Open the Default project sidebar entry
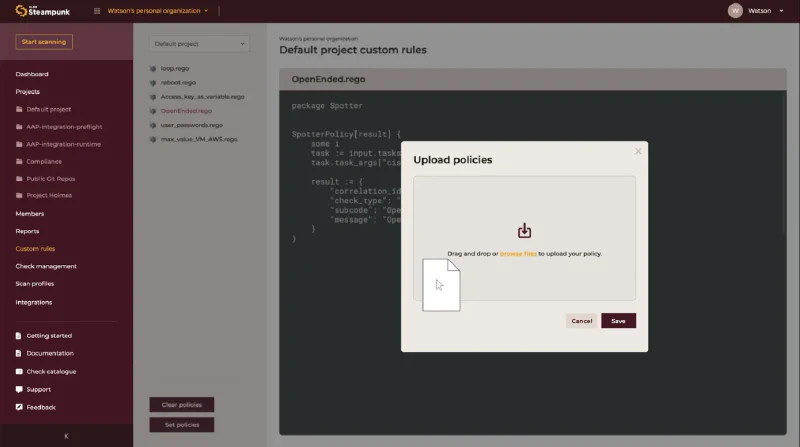 tap(48, 109)
